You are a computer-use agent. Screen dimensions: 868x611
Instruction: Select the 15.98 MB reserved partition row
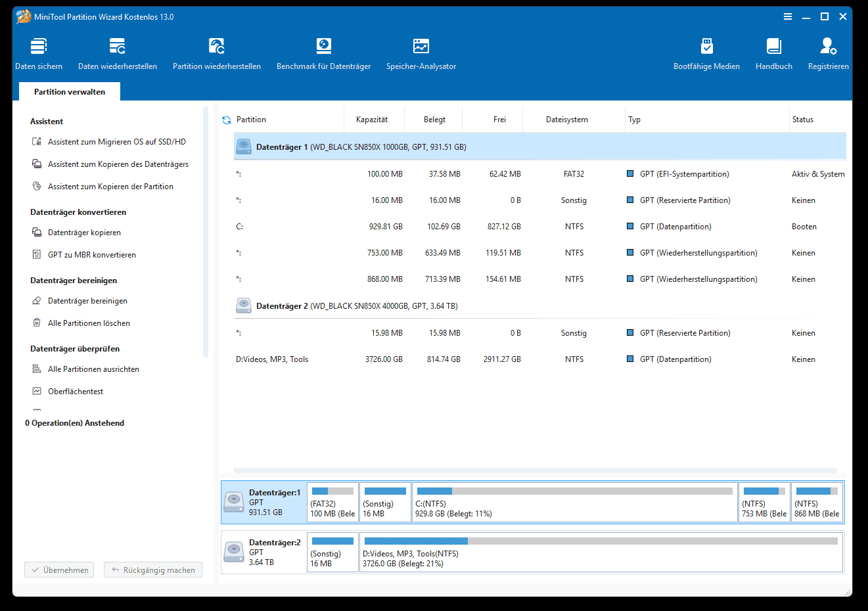(x=540, y=333)
